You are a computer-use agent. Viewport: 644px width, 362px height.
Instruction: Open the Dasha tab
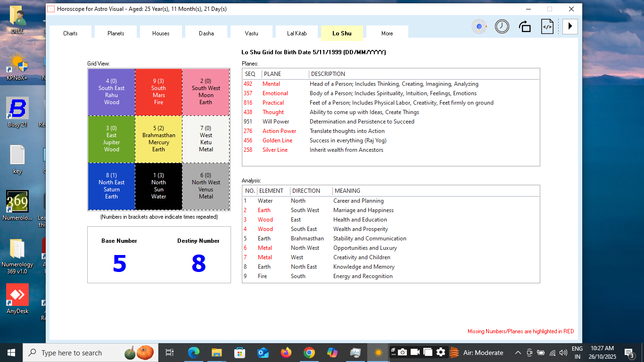206,33
